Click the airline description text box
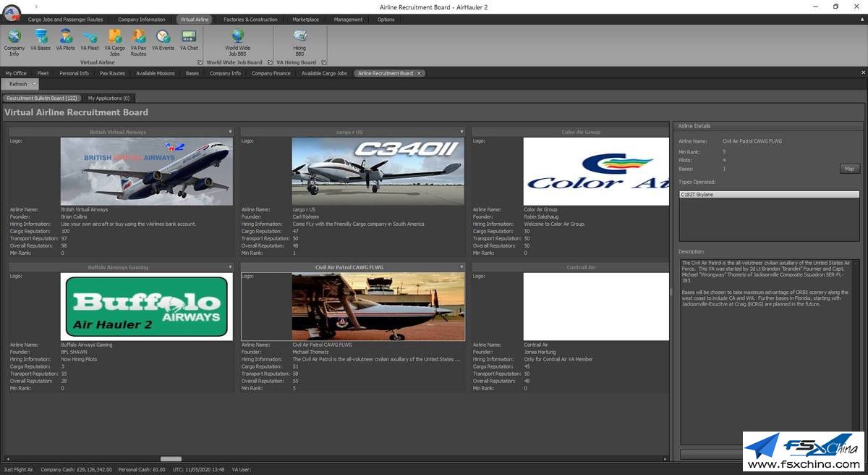Image resolution: width=868 pixels, height=475 pixels. 770,351
